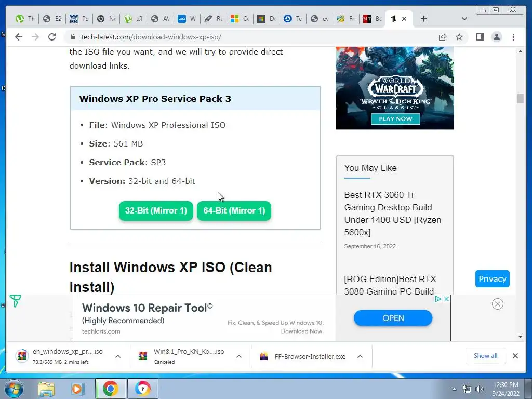Viewport: 532px width, 399px height.
Task: Close the active tech-latest tab
Action: [404, 19]
